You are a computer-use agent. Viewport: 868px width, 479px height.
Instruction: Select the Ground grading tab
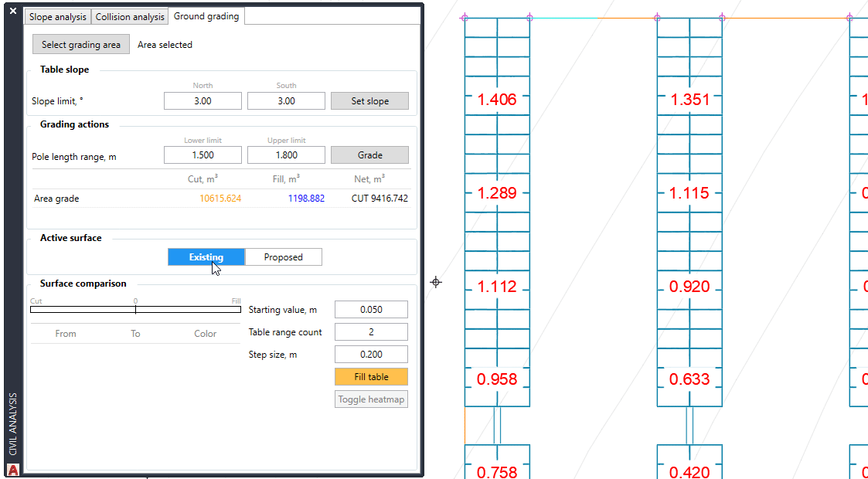coord(206,16)
